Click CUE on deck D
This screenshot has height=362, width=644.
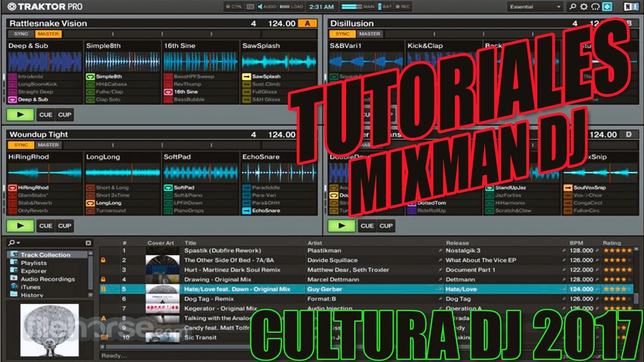pyautogui.click(x=367, y=226)
